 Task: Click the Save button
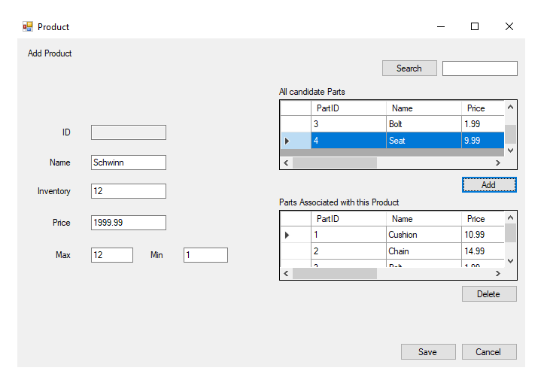pyautogui.click(x=428, y=351)
